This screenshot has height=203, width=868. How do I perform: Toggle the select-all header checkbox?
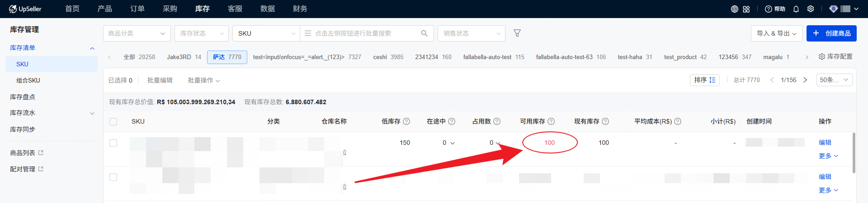[x=113, y=121]
